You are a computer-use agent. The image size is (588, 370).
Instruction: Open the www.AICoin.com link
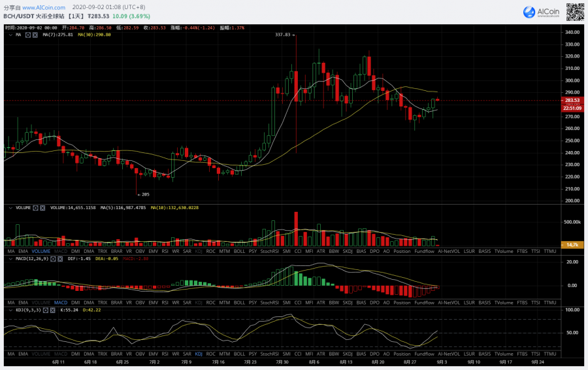pyautogui.click(x=44, y=7)
